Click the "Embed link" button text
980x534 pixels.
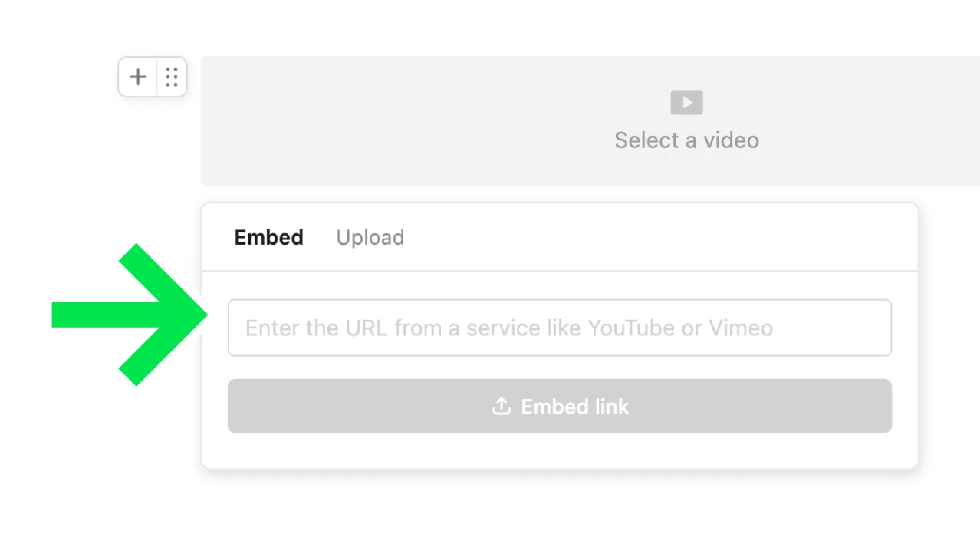click(x=574, y=407)
